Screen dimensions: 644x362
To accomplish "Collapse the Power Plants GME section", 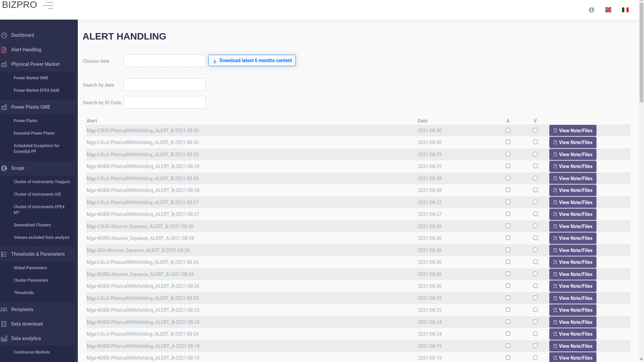I will (30, 107).
